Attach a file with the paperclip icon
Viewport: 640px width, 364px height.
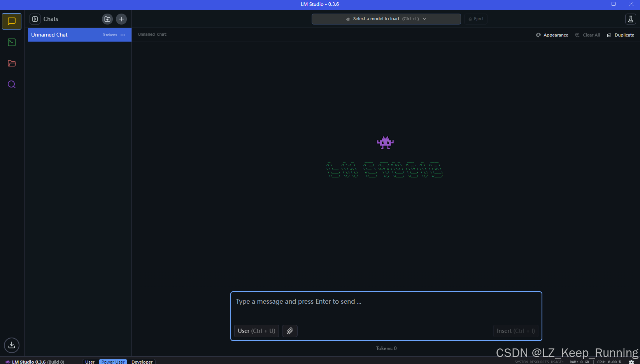pyautogui.click(x=290, y=331)
